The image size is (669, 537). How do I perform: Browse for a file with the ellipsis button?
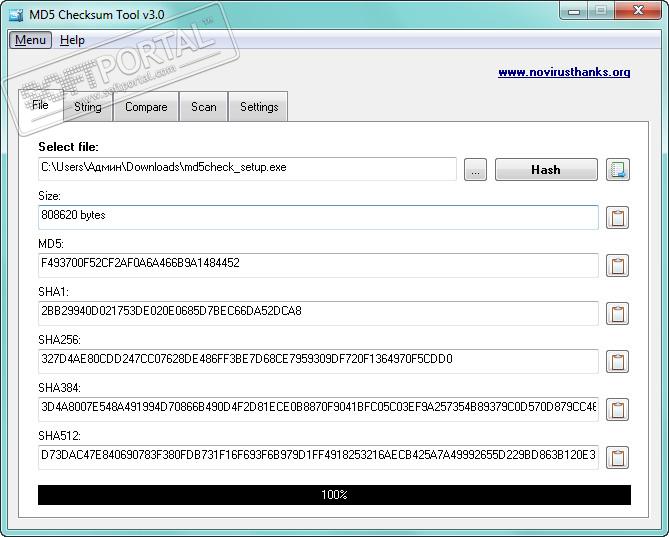pos(475,170)
